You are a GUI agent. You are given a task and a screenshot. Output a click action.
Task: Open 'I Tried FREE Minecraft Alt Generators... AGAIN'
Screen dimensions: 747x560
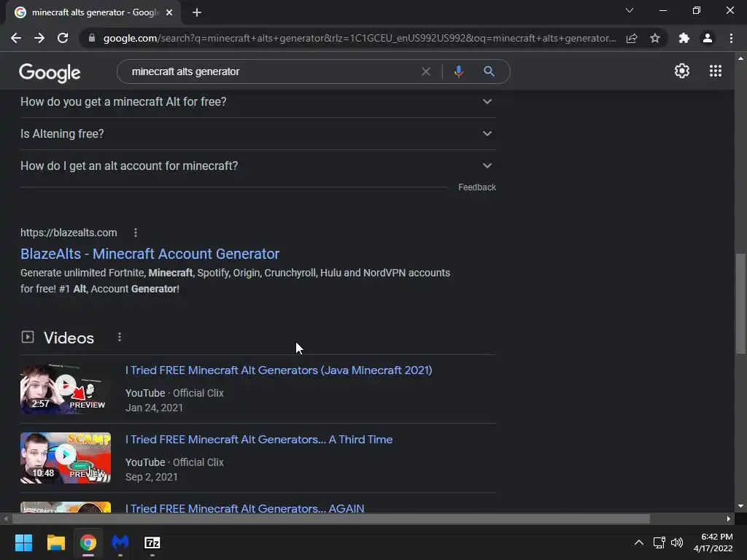pyautogui.click(x=244, y=508)
